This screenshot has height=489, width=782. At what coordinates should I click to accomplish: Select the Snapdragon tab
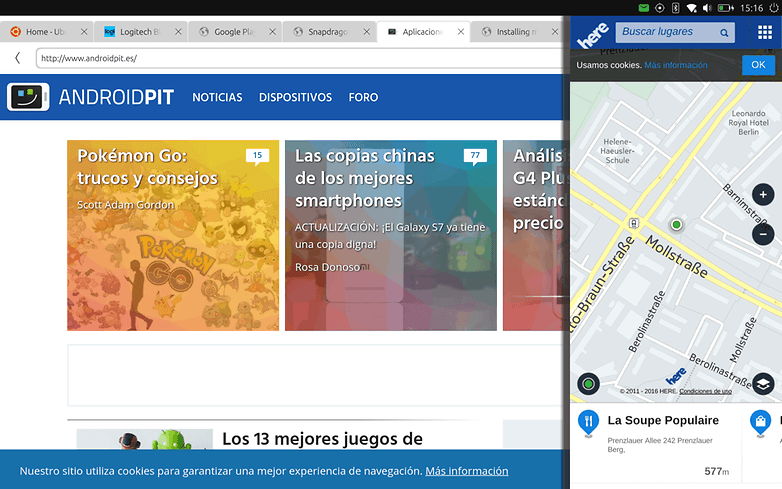329,31
